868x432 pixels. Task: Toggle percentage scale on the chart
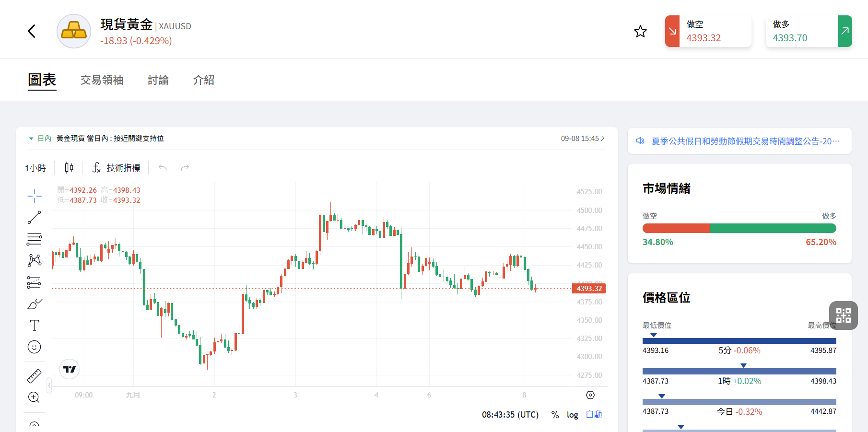[555, 415]
